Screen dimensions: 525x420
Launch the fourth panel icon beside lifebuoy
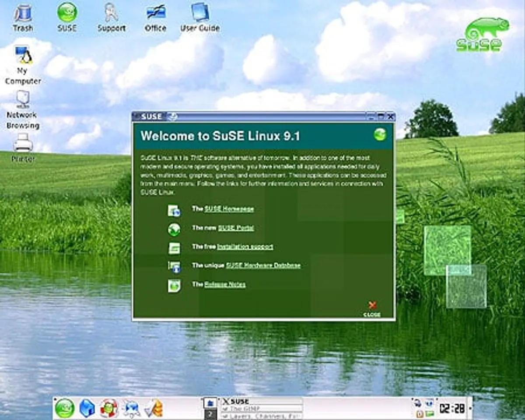pos(131,409)
